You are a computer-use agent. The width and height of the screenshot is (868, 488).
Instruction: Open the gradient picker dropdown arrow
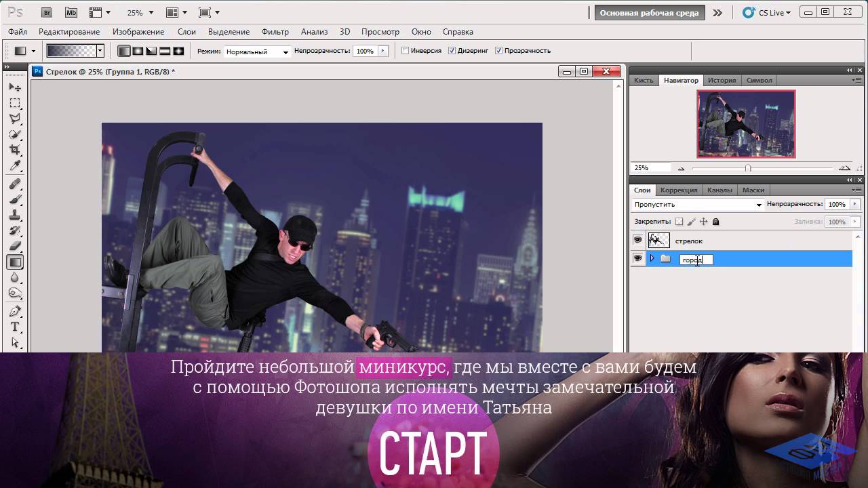click(x=100, y=51)
